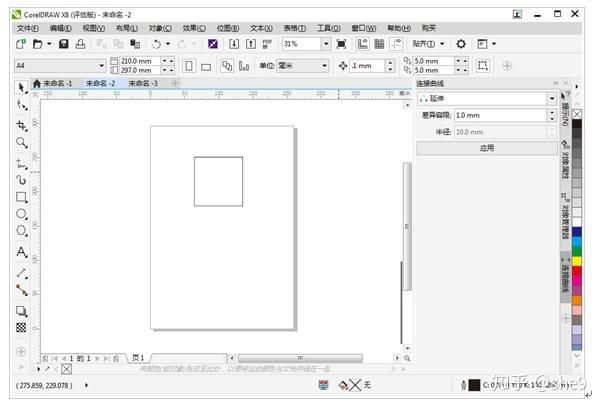Pick the green swatch in color palette

577,252
